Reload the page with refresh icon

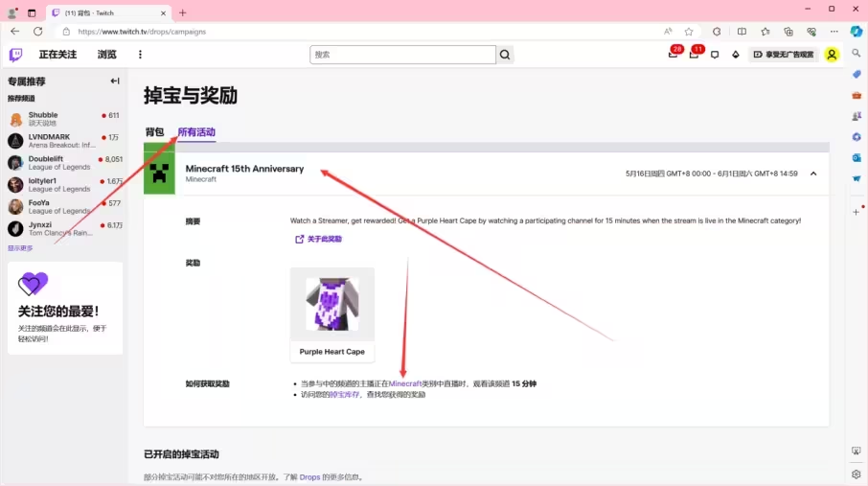37,32
